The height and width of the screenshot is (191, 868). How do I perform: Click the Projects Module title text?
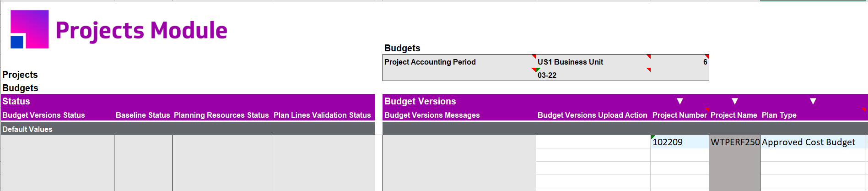click(x=141, y=31)
